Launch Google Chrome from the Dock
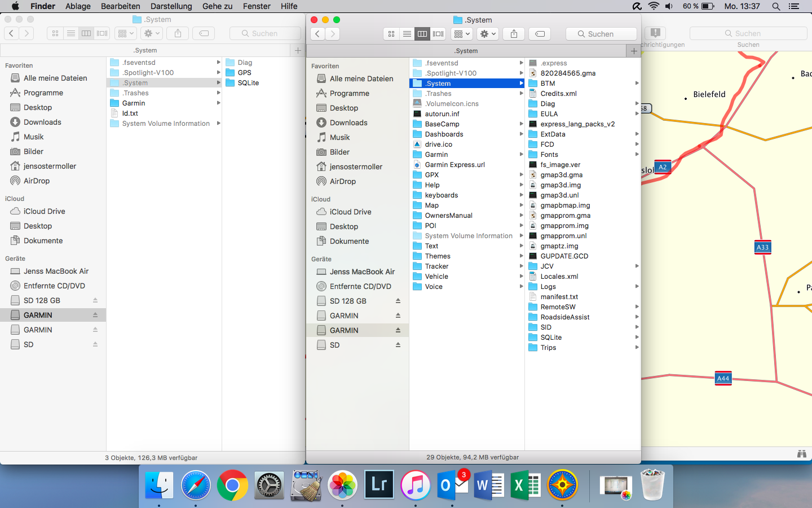The image size is (812, 508). 232,485
